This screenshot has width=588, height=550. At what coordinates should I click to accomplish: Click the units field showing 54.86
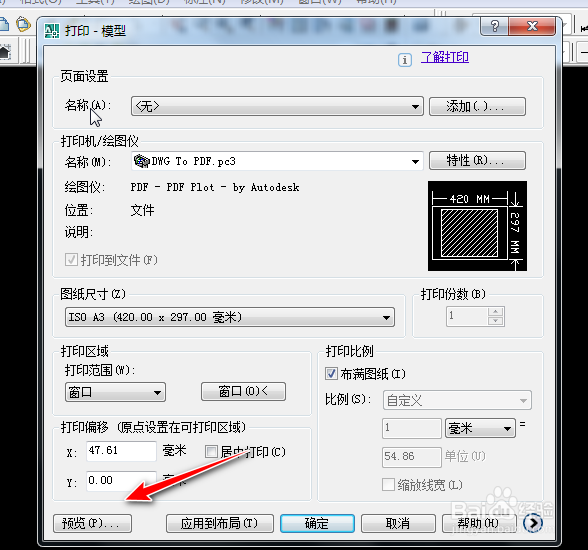pos(412,457)
